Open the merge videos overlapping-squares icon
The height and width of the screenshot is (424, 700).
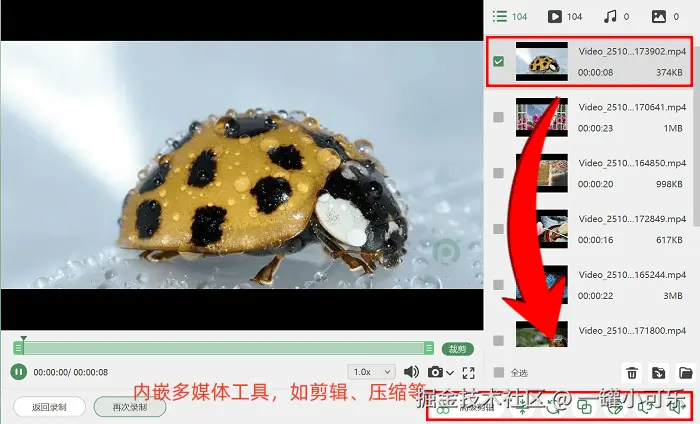point(585,407)
